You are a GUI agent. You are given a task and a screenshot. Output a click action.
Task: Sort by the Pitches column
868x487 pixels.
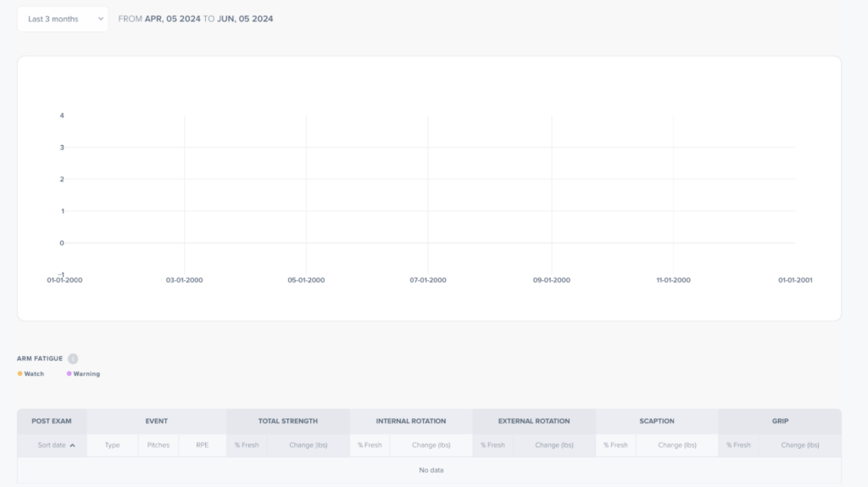pyautogui.click(x=159, y=445)
